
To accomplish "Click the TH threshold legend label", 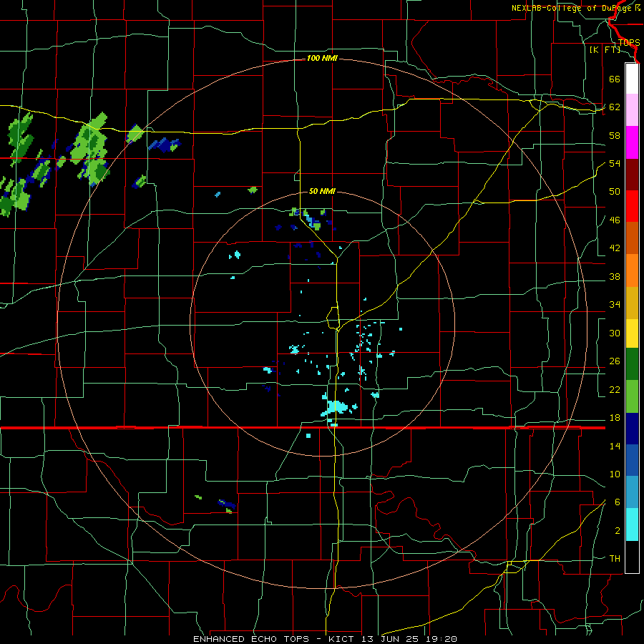I will 615,558.
